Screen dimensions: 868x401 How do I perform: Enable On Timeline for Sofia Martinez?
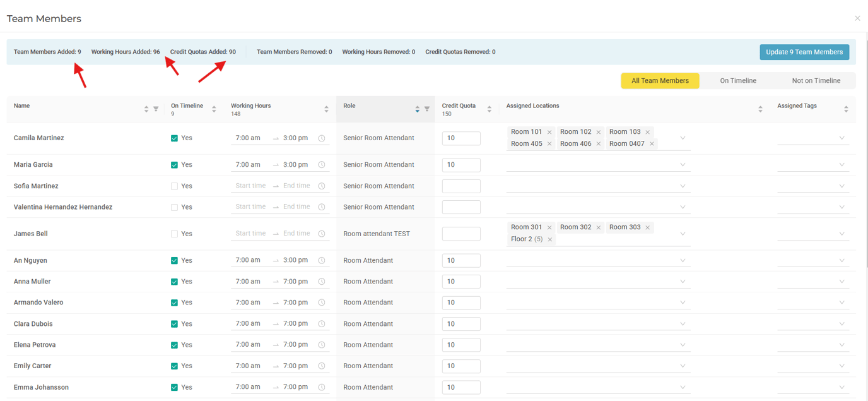175,186
